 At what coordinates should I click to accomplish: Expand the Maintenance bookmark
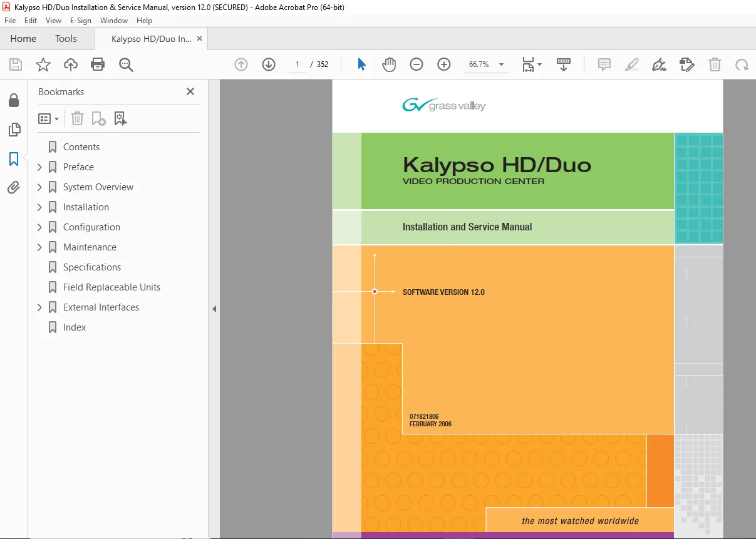[39, 247]
